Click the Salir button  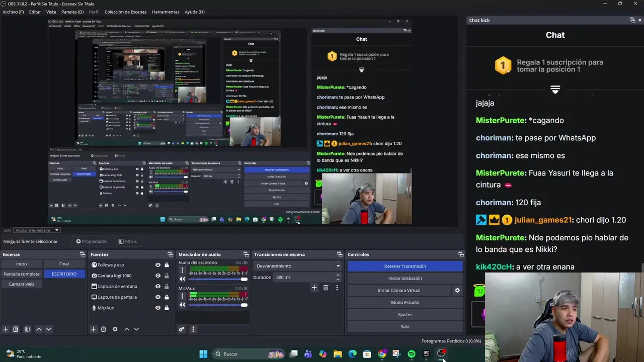[x=405, y=326]
